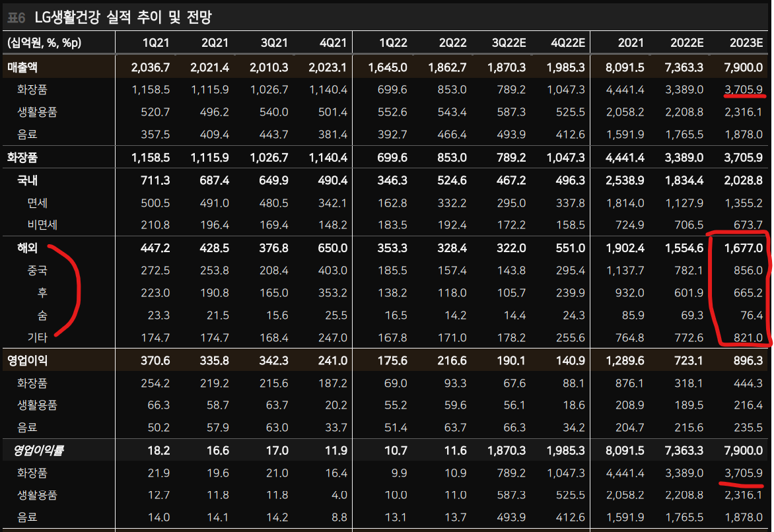Select 국내 value 2,028.8 for 2023E
The image size is (774, 532).
pos(744,181)
